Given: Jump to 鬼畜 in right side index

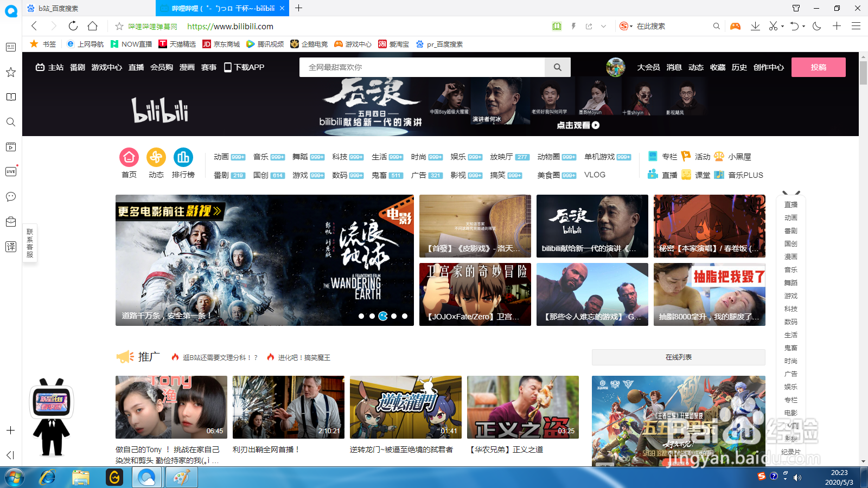Looking at the screenshot, I should (x=791, y=348).
